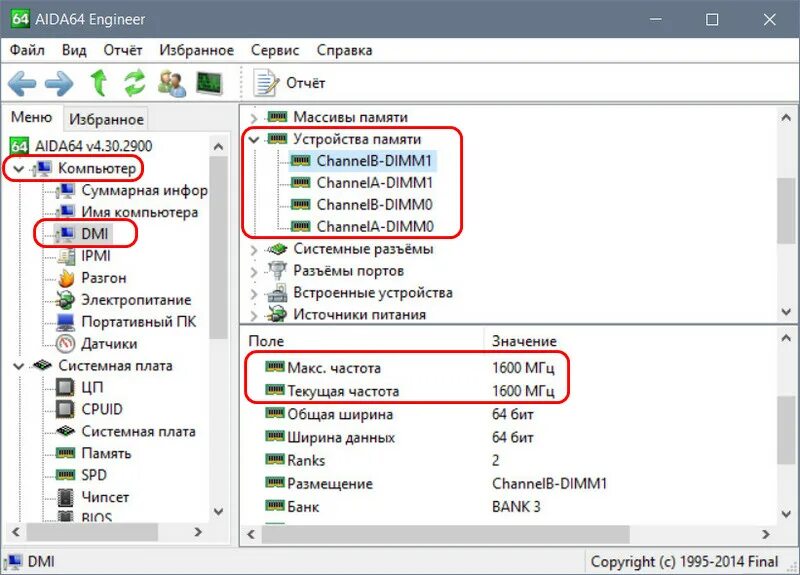Open the Справка menu

coord(344,50)
